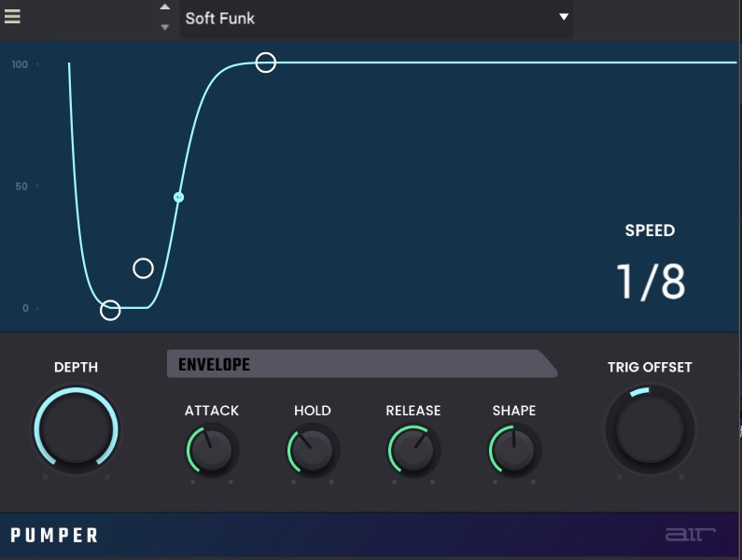The image size is (742, 560).
Task: Click the next preset down arrow
Action: tap(165, 27)
